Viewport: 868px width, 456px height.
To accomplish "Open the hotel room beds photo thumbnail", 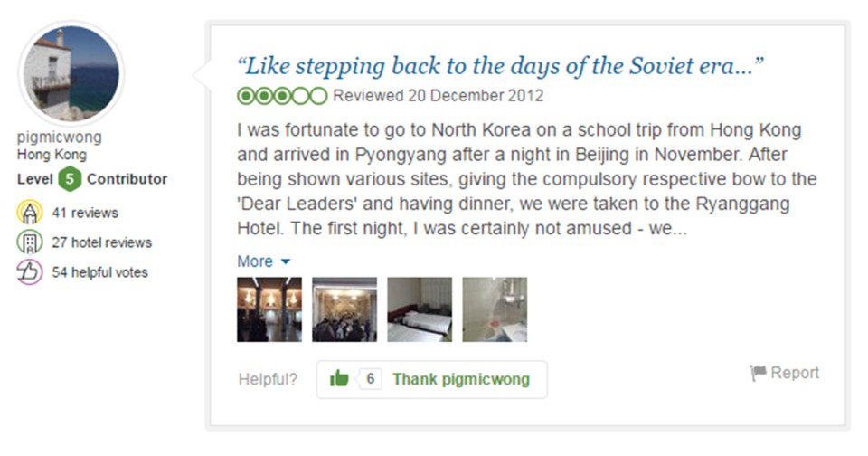I will tap(420, 309).
